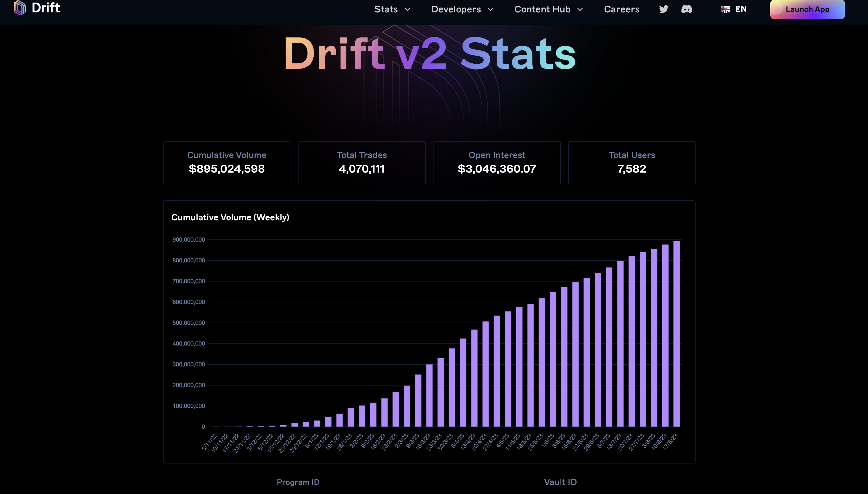Go to the Careers page

pyautogui.click(x=622, y=9)
